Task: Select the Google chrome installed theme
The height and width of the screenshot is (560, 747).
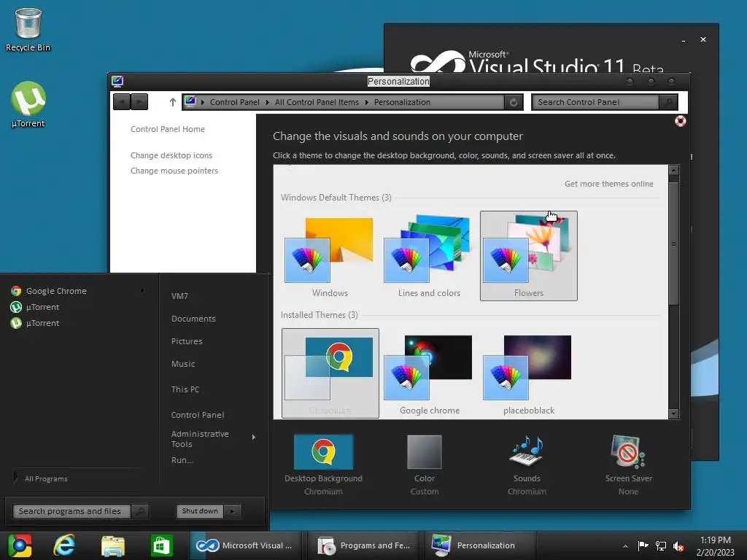Action: [429, 373]
